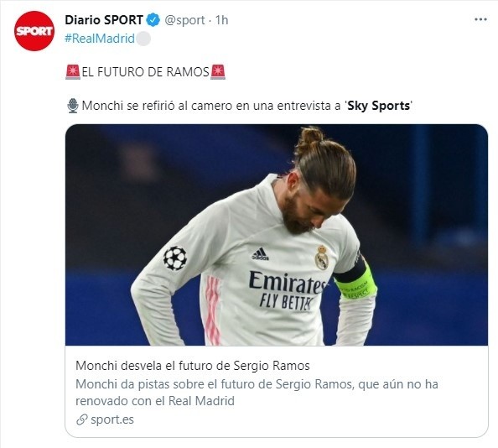Viewport: 498px width, 448px height.
Task: Click the Emirates Fly Better shirt logo
Action: (x=287, y=290)
